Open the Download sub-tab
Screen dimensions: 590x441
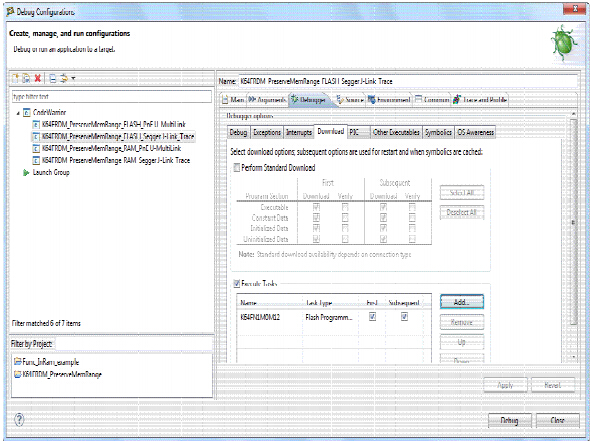coord(331,131)
